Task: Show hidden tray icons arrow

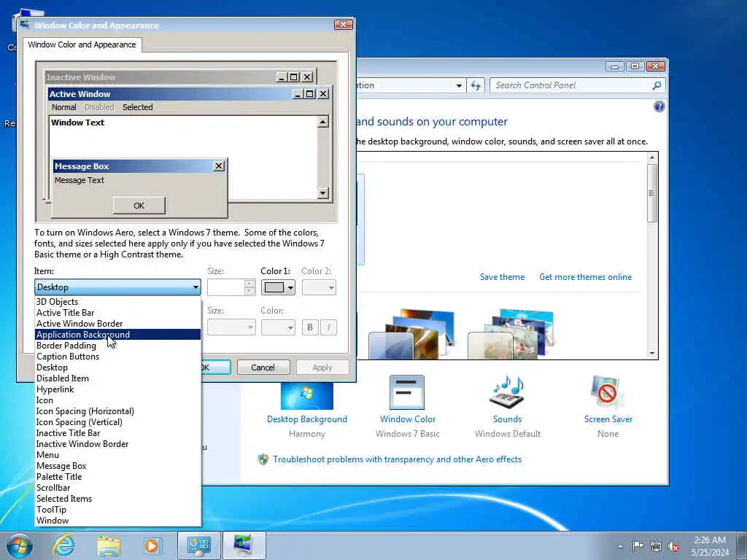Action: [620, 546]
